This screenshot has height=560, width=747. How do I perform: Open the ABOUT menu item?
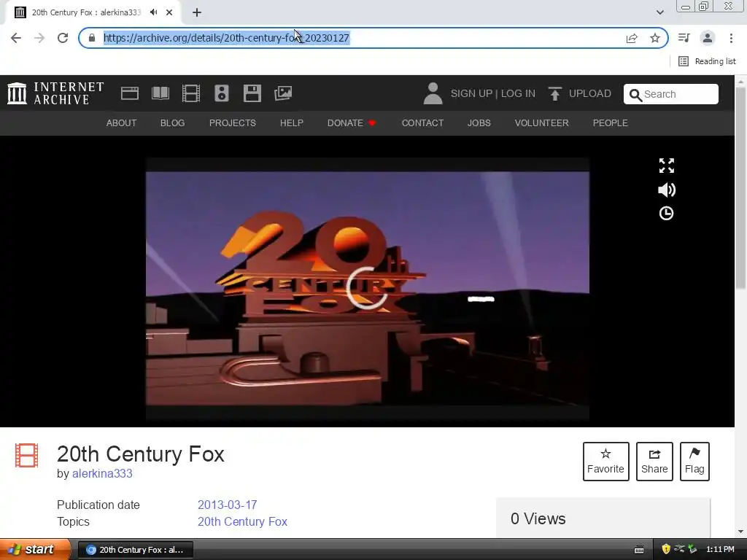coord(121,122)
